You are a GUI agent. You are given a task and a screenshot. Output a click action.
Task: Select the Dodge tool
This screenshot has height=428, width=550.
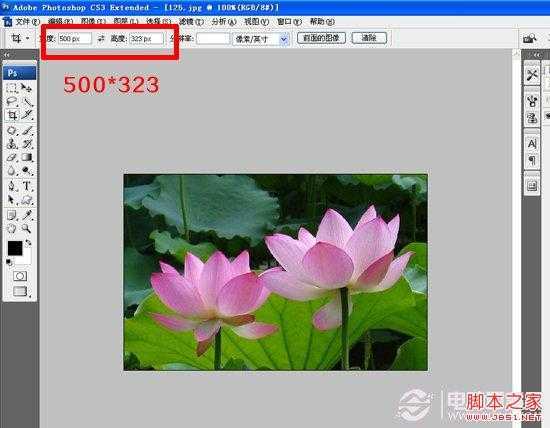pyautogui.click(x=27, y=171)
